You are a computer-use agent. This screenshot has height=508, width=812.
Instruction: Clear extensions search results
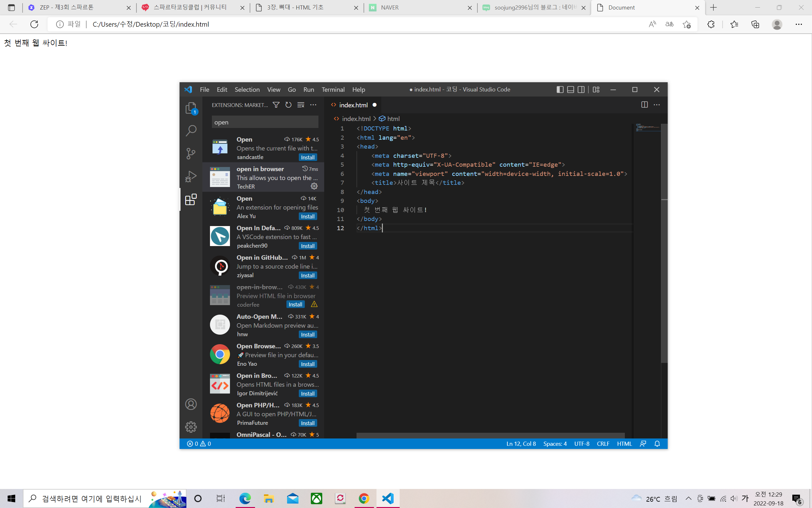pos(301,105)
